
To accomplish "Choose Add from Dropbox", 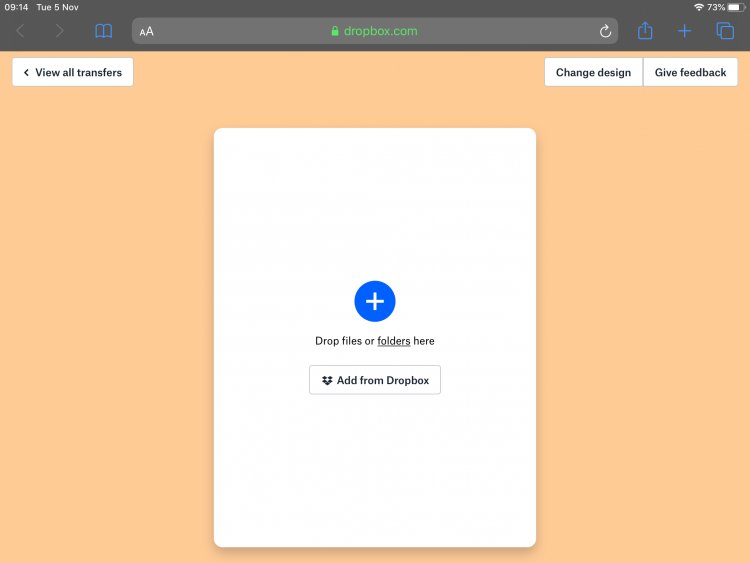I will (375, 380).
